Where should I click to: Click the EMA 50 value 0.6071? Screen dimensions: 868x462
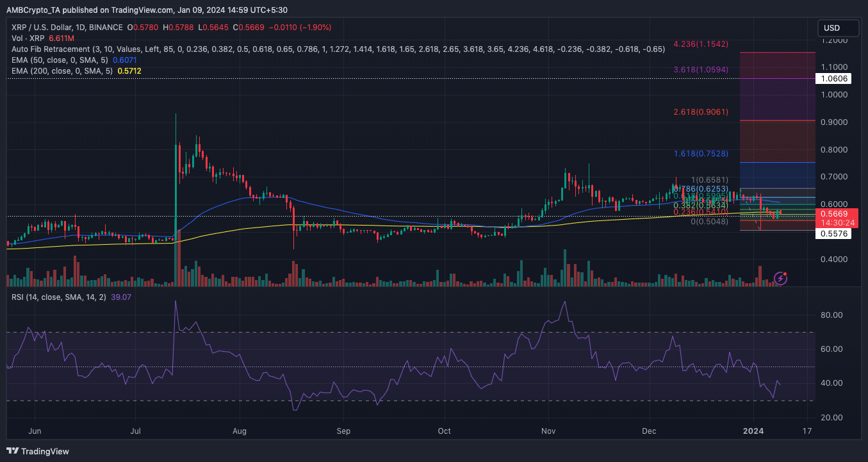(x=126, y=60)
